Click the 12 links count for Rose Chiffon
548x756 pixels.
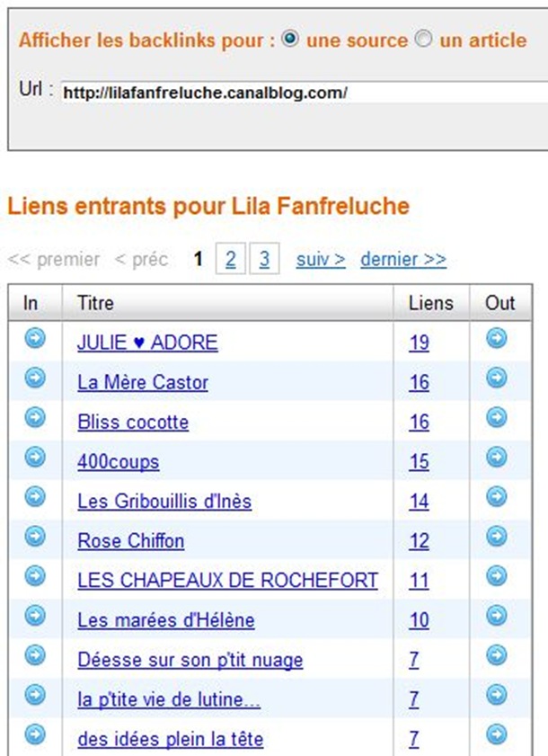pyautogui.click(x=419, y=541)
